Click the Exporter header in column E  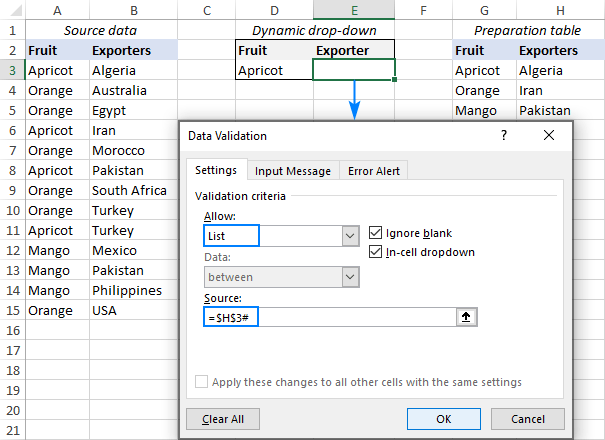tap(354, 50)
